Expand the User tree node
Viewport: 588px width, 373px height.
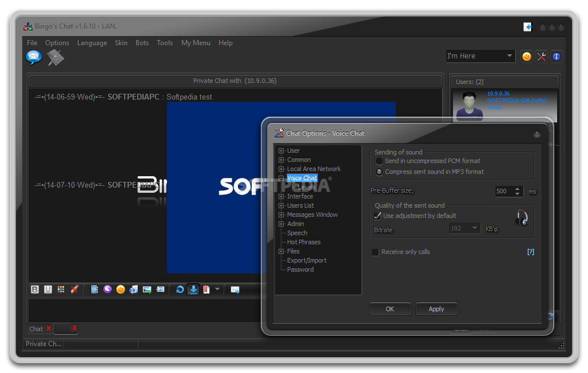point(281,151)
